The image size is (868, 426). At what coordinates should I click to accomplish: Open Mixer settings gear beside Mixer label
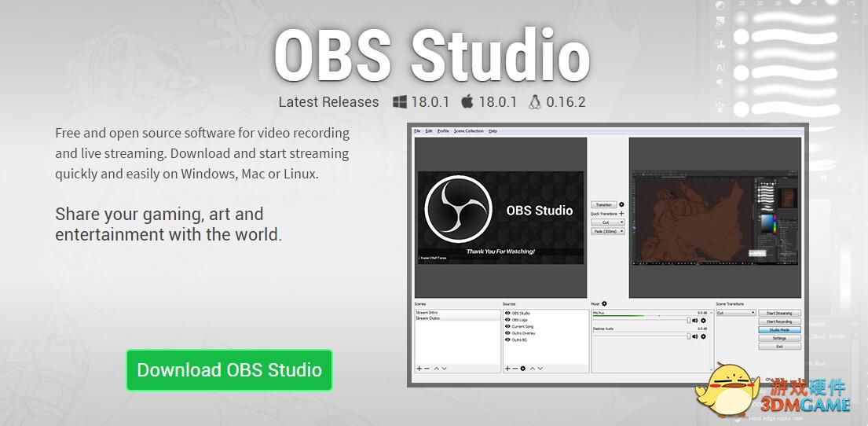[604, 303]
